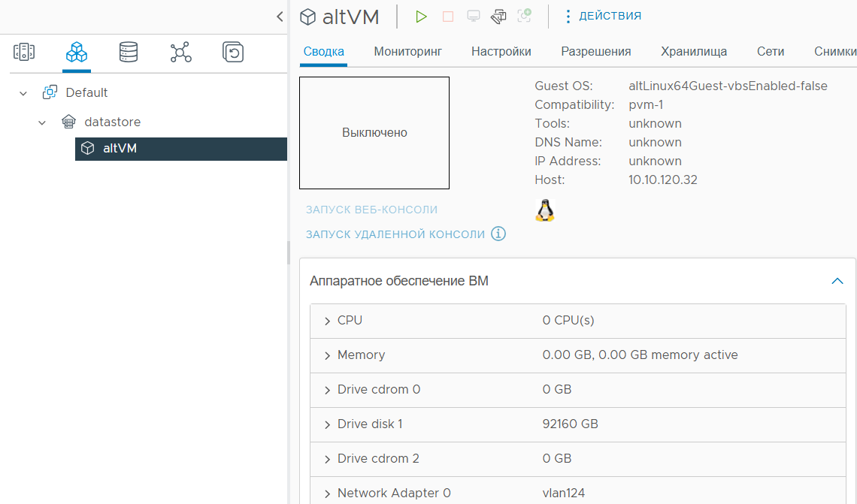This screenshot has height=504, width=857.
Task: Expand the Memory hardware row
Action: point(327,355)
